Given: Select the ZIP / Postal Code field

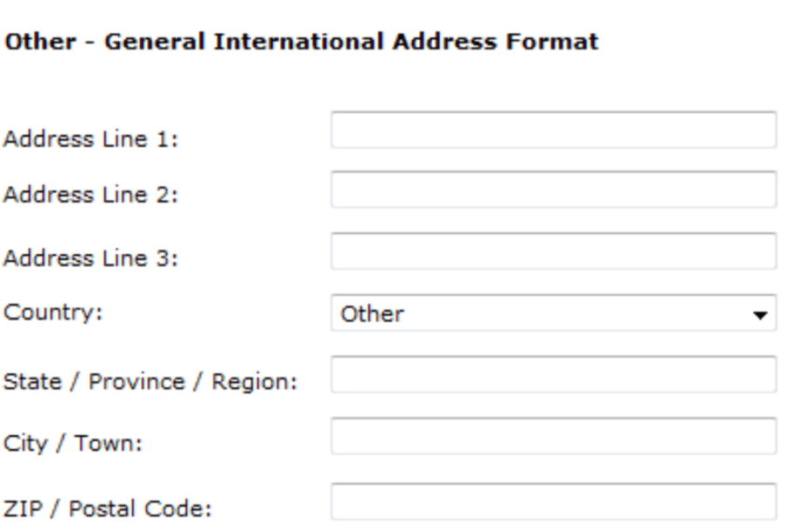Looking at the screenshot, I should (553, 501).
